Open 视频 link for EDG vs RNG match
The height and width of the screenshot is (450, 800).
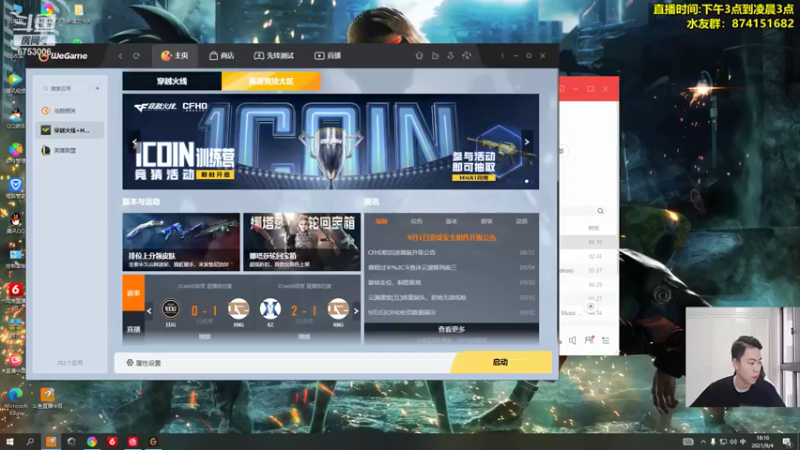click(205, 337)
